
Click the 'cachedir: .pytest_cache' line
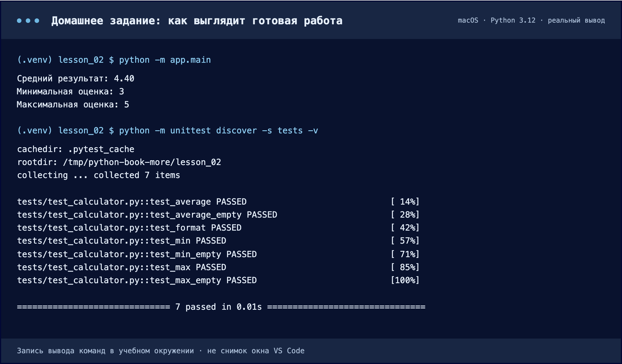(76, 149)
